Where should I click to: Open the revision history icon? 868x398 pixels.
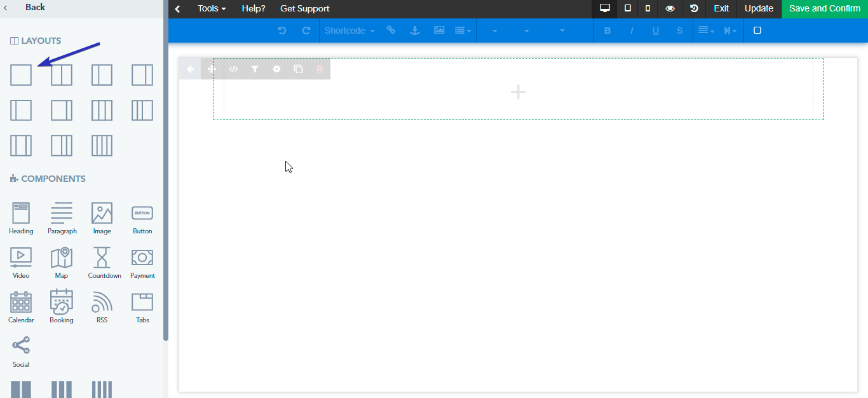point(694,9)
